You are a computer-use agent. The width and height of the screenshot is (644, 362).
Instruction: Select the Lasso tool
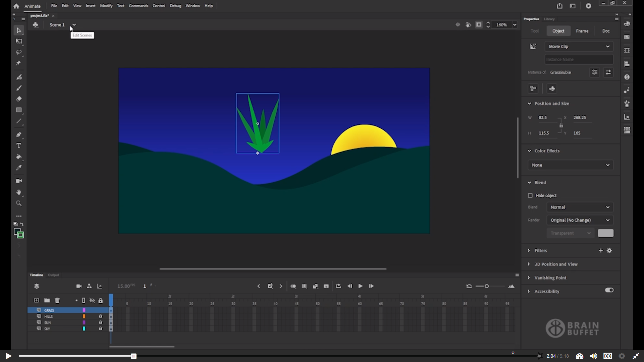point(19,52)
